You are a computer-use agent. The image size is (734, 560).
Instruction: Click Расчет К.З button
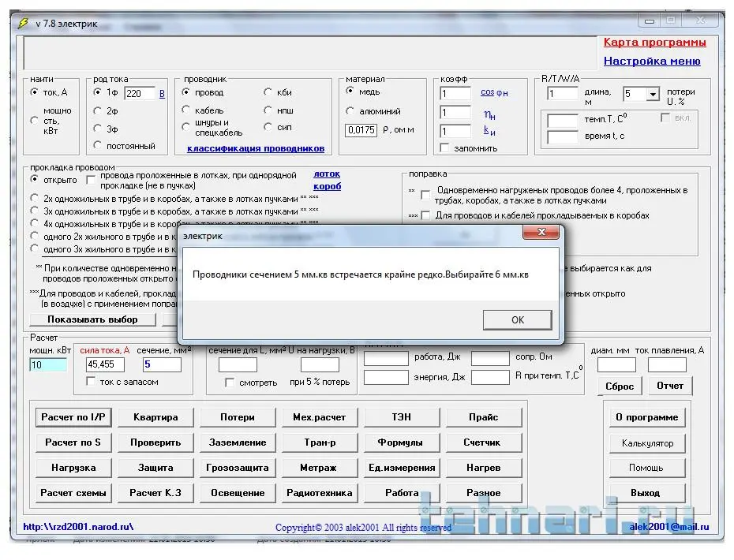(x=155, y=493)
